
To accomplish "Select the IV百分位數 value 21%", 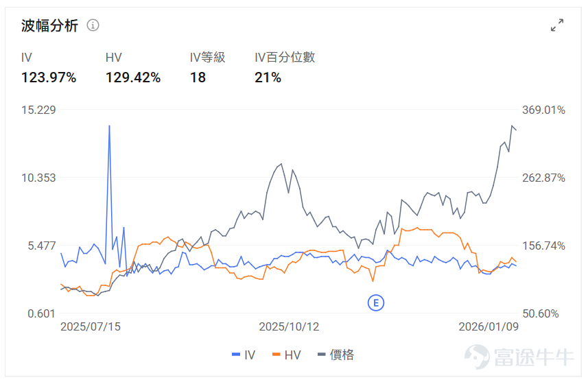I will pyautogui.click(x=268, y=77).
